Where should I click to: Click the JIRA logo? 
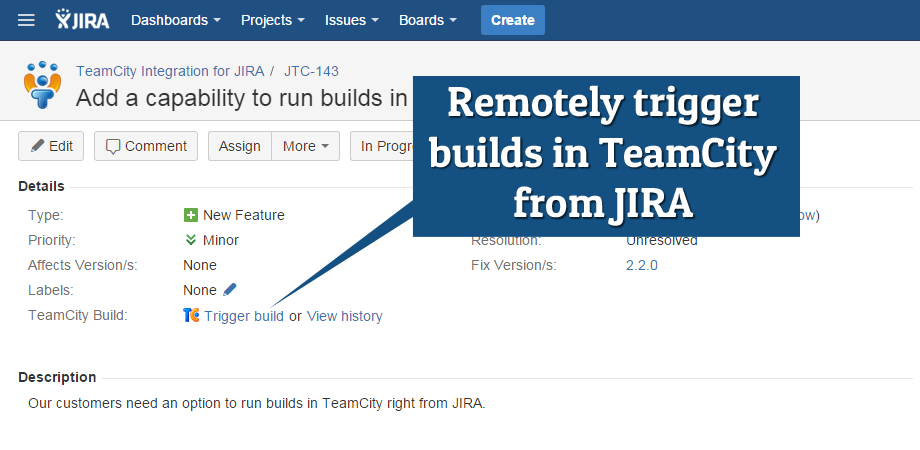coord(82,20)
